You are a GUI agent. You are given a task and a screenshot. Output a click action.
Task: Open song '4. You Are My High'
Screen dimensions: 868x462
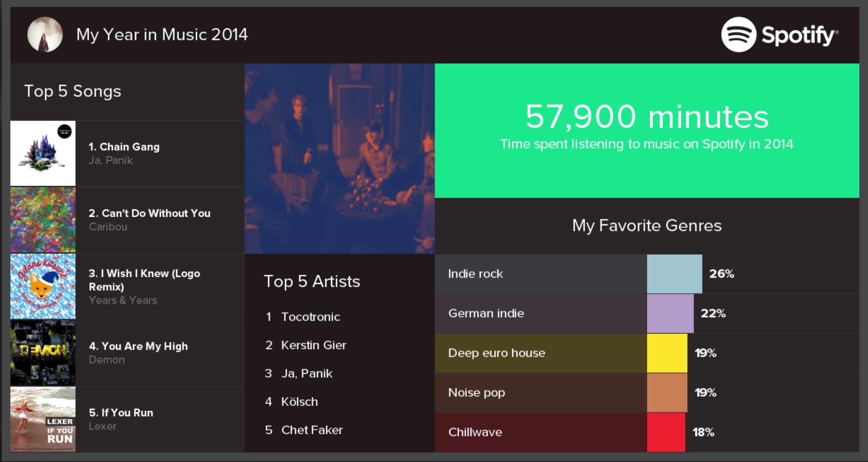[x=138, y=346]
